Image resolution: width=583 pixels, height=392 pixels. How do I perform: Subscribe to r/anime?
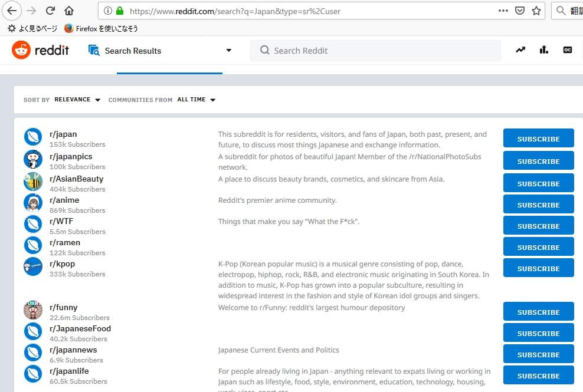coord(538,204)
